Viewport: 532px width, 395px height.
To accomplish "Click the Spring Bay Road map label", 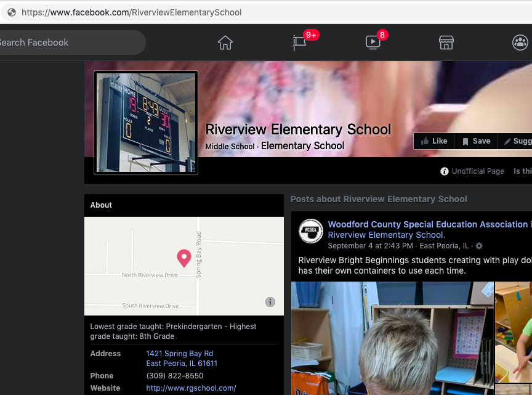I will click(199, 255).
